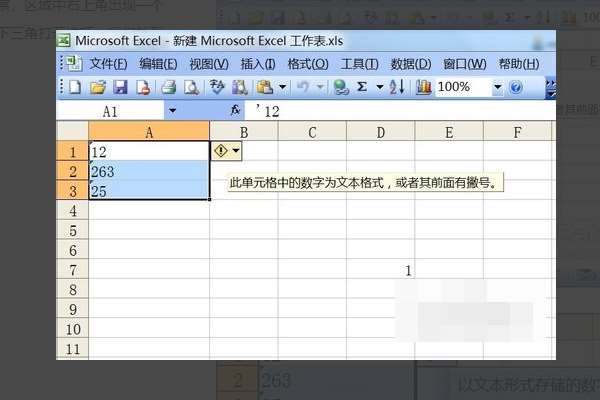Click the workbook icon left of 文件 menu
Image resolution: width=600 pixels, height=400 pixels.
point(73,64)
